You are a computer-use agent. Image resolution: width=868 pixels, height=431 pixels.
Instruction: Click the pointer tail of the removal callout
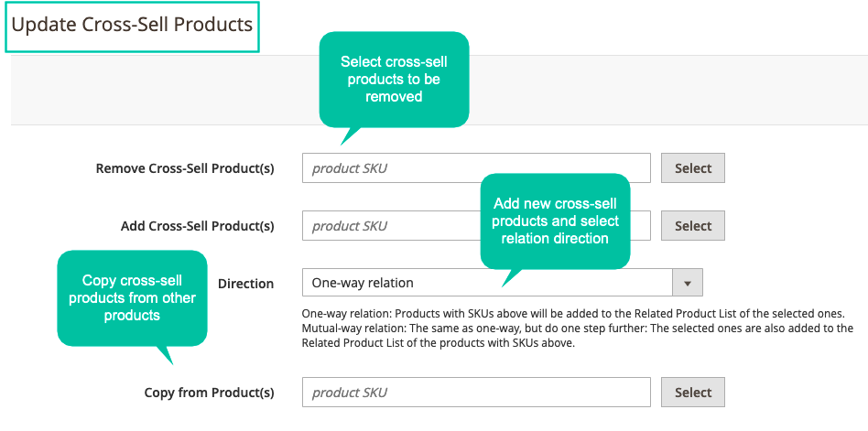tap(349, 135)
